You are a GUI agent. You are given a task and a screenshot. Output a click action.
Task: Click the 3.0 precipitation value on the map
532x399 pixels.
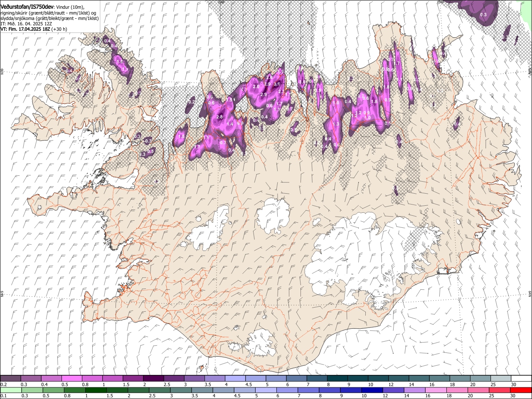[x=302, y=82]
